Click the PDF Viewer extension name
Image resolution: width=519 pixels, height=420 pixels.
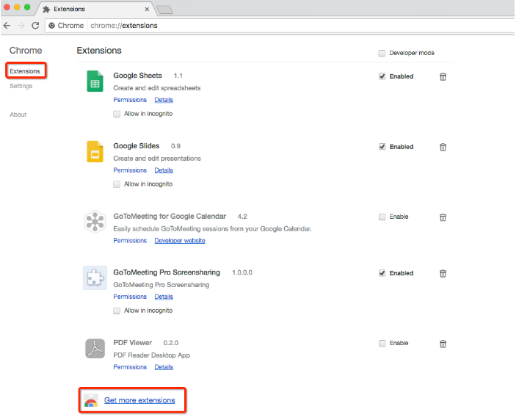133,343
